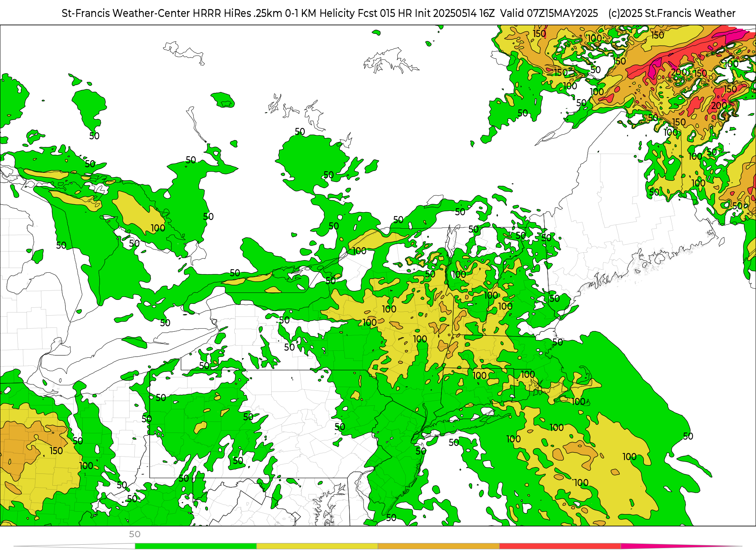Click '(c)2025 St.Francis Weather' copyright text
756x551 pixels.
point(672,13)
